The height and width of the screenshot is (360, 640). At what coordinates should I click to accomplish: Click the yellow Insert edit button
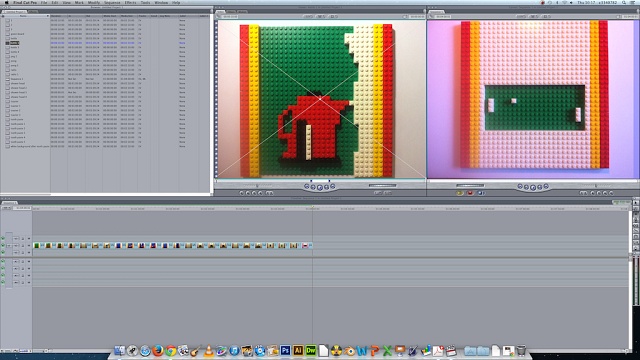(460, 193)
